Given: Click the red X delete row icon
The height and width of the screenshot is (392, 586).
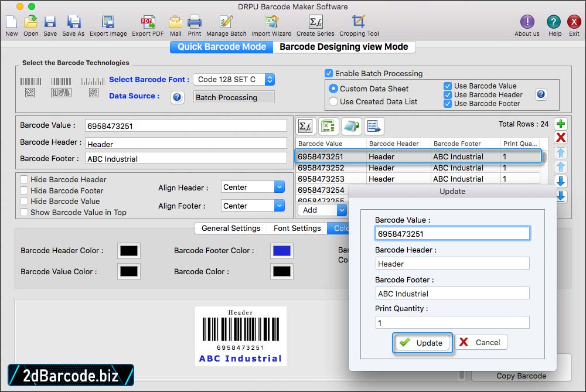Looking at the screenshot, I should [x=561, y=138].
